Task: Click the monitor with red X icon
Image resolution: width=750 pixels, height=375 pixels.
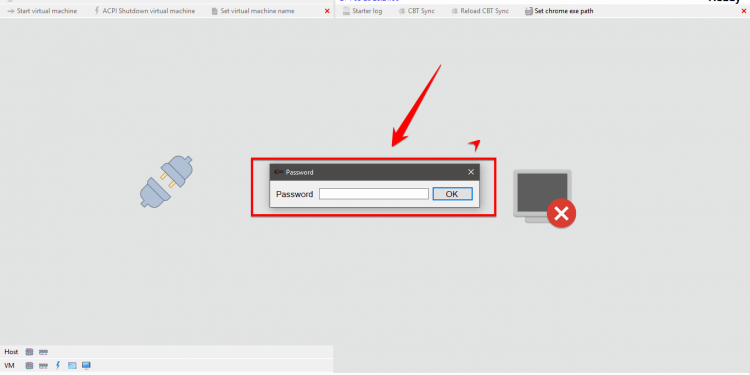Action: tap(544, 198)
